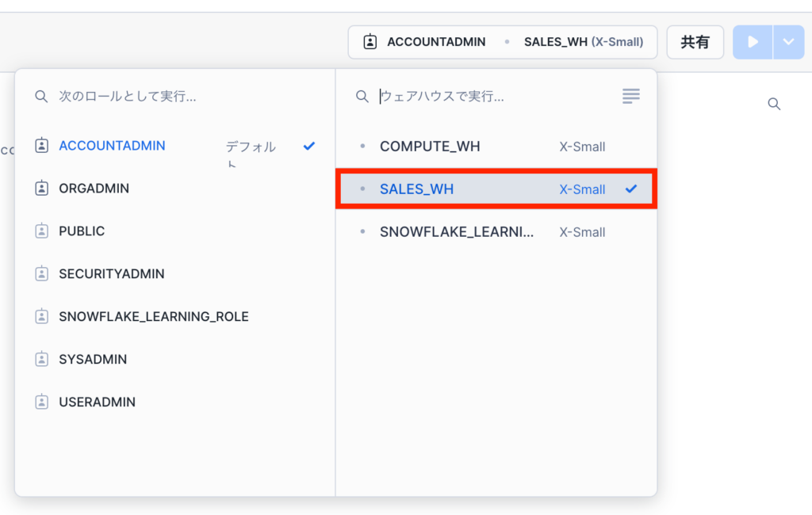Collapse the ACCOUNTADMIN and SALES_WH context selector
The width and height of the screenshot is (812, 515).
(x=502, y=42)
